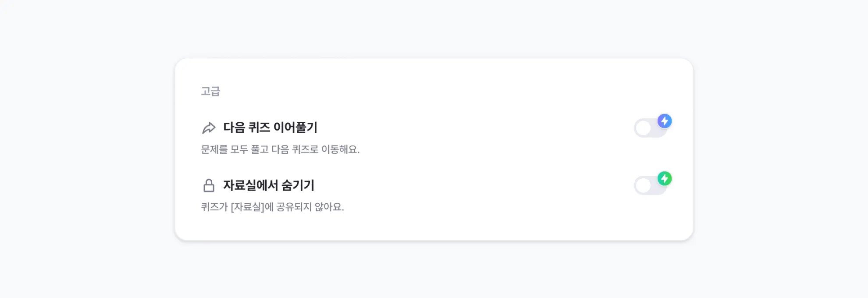The image size is (868, 298).
Task: Click the word 다음 in the first title
Action: click(x=234, y=128)
